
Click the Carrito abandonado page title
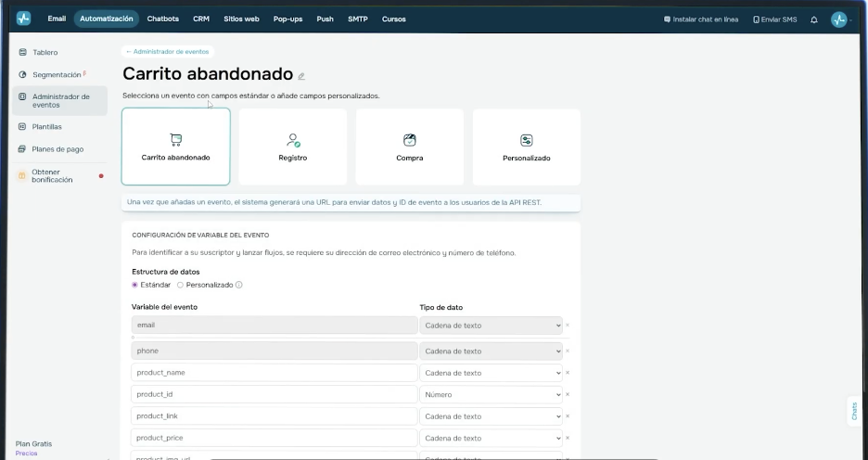click(x=208, y=73)
